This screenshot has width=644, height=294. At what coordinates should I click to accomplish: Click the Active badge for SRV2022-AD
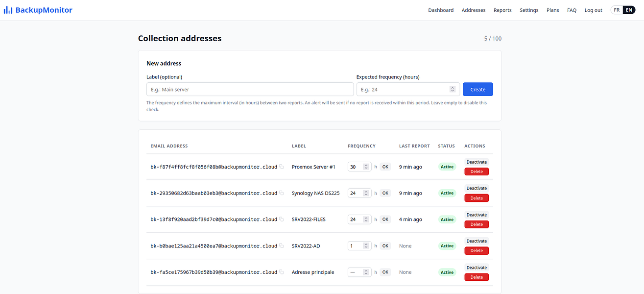tap(447, 246)
